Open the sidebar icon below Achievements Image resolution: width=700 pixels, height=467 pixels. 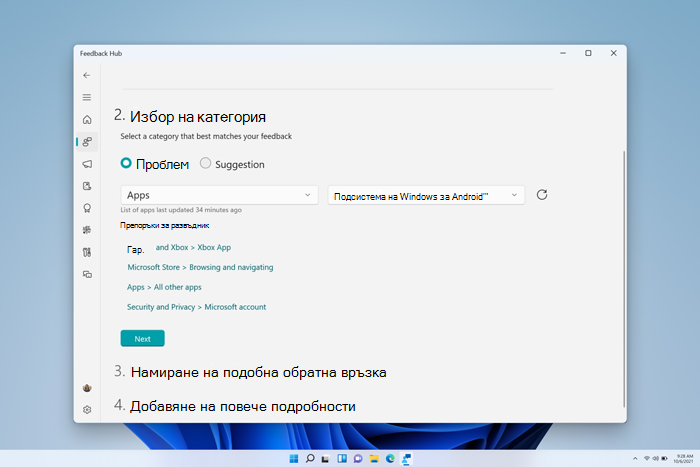[87, 230]
